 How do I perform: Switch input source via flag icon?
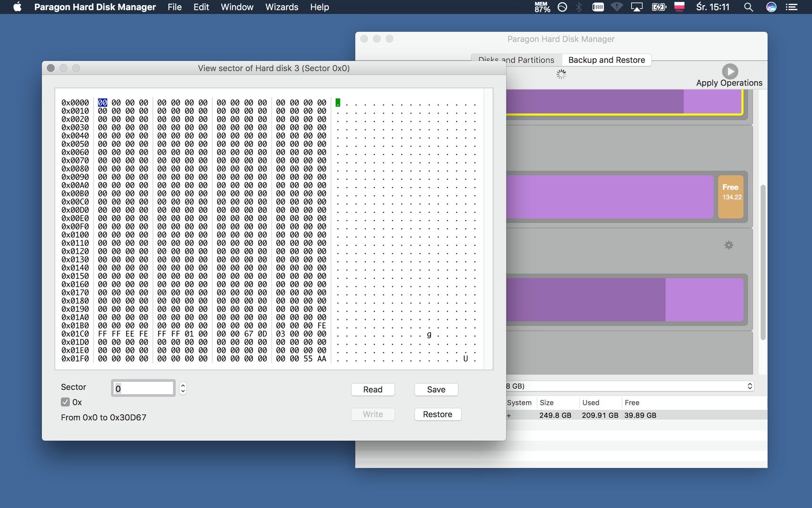point(679,7)
